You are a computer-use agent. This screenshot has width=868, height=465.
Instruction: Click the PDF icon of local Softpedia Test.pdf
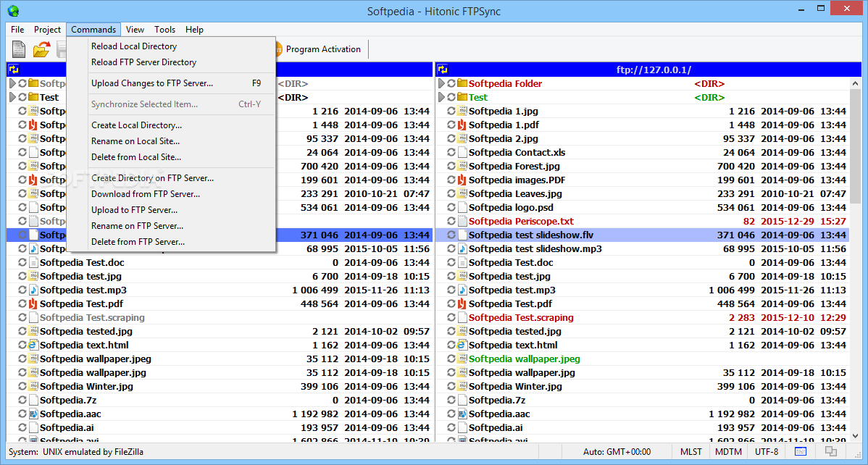[x=33, y=304]
